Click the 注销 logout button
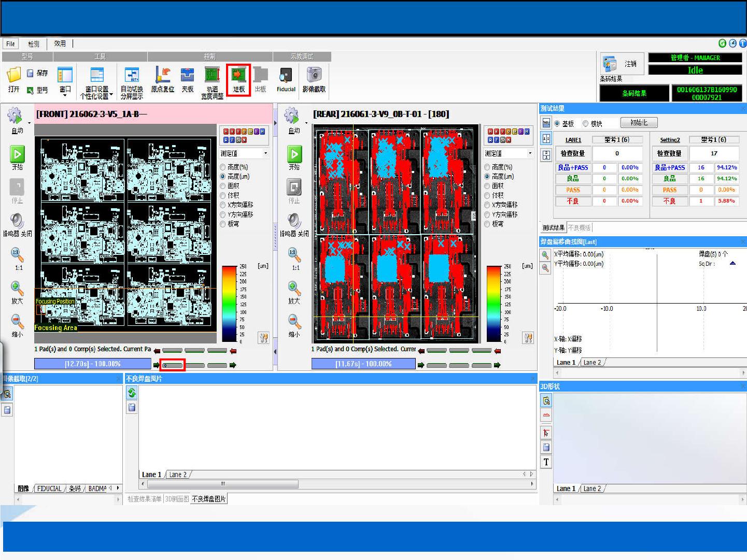The image size is (747, 560). click(x=622, y=64)
